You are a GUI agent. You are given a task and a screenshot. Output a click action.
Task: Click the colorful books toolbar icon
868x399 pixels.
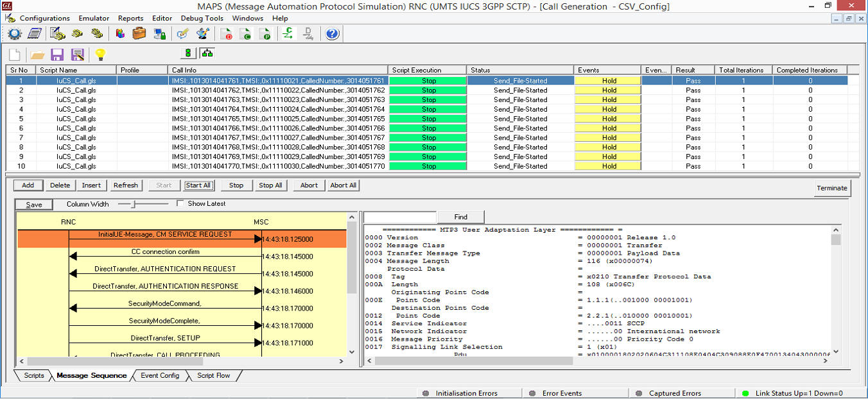click(x=120, y=33)
